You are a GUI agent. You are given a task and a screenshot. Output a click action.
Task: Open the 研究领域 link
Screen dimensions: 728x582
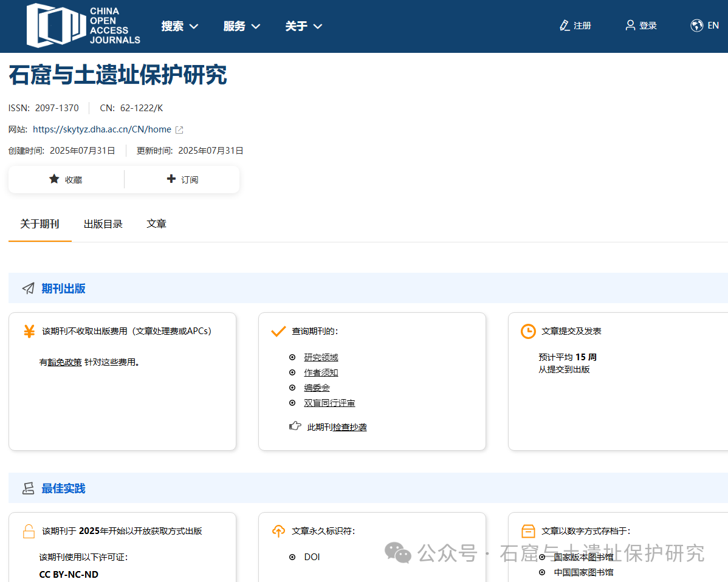click(321, 357)
